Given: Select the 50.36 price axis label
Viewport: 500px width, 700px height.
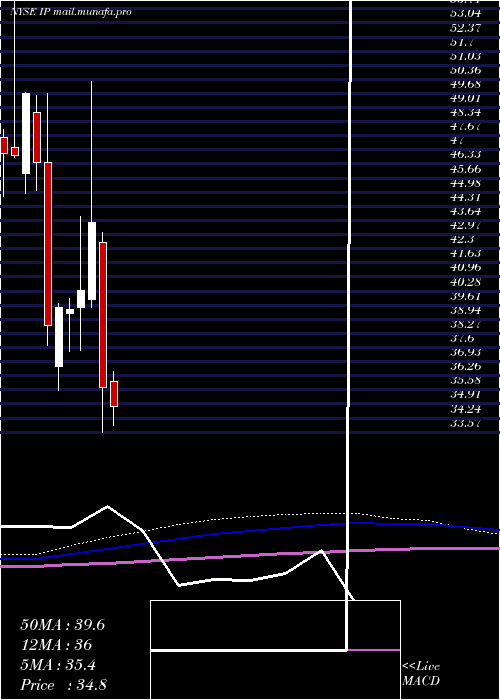Looking at the screenshot, I should pos(465,70).
